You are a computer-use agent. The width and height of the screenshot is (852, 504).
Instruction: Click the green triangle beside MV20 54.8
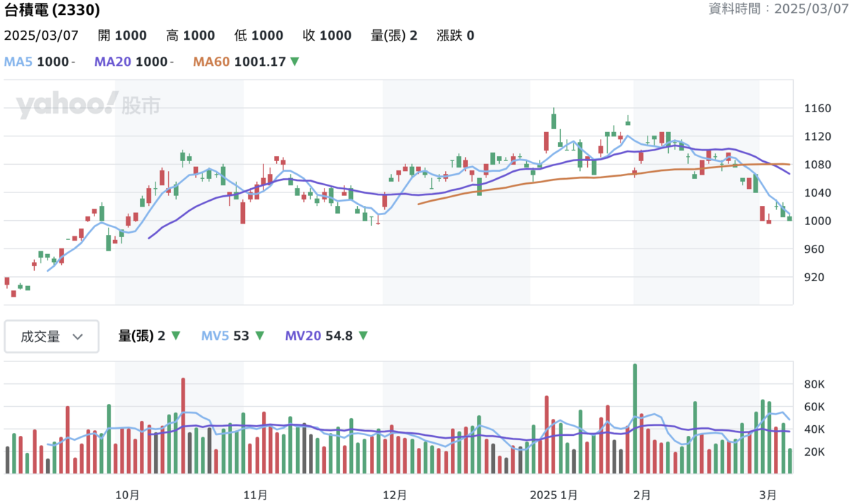(364, 336)
